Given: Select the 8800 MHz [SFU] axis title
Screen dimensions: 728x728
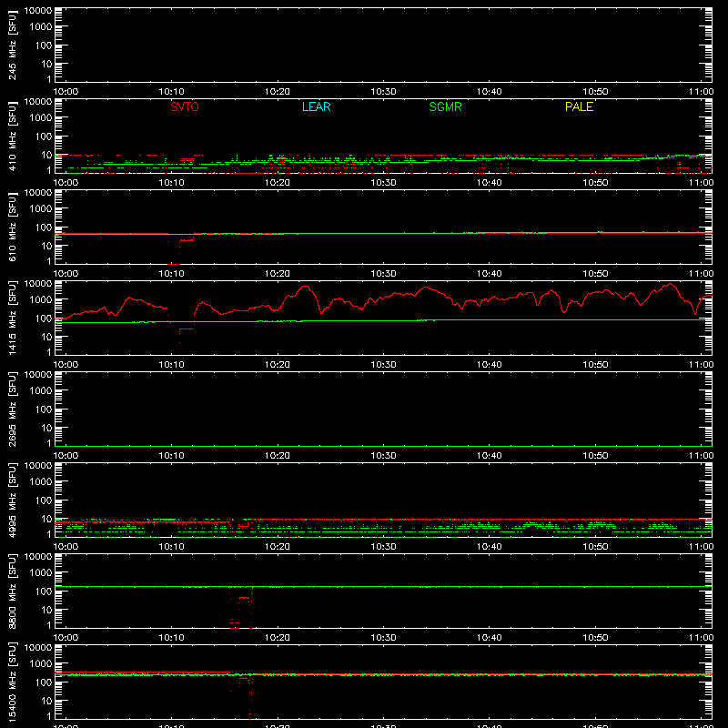Looking at the screenshot, I should click(x=13, y=591).
